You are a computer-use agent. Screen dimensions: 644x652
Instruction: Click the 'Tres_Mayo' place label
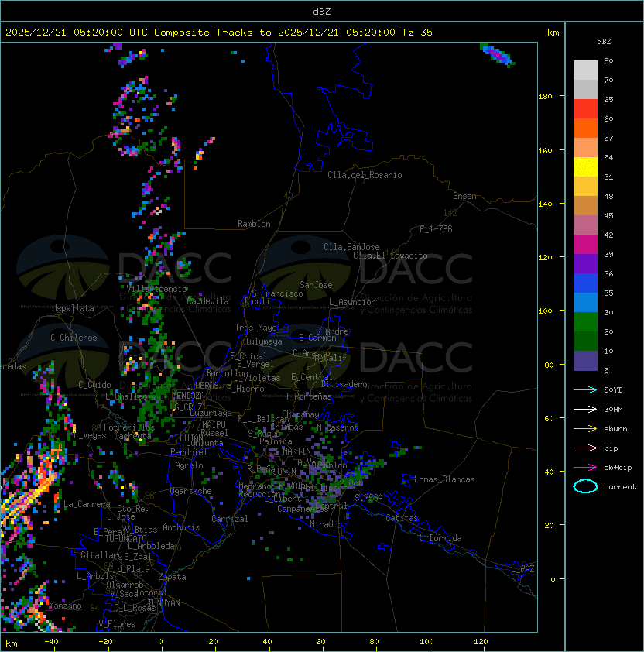255,328
